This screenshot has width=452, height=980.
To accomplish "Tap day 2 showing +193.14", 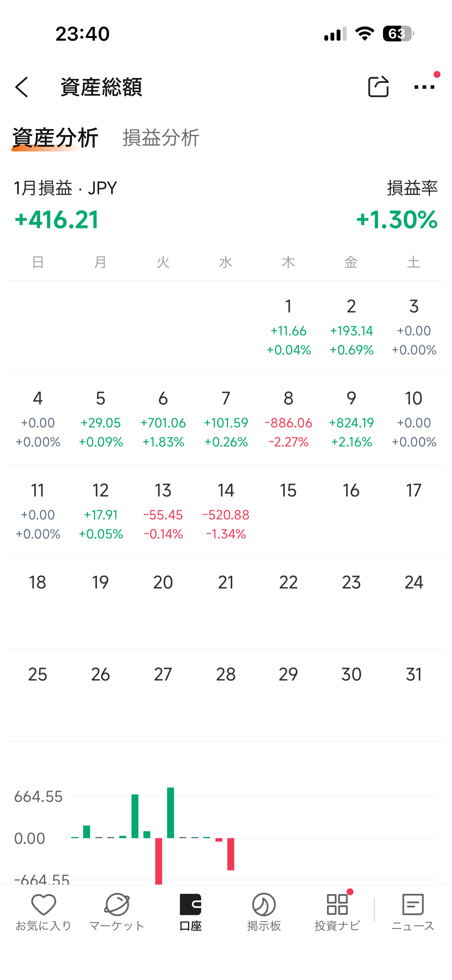I will (351, 327).
